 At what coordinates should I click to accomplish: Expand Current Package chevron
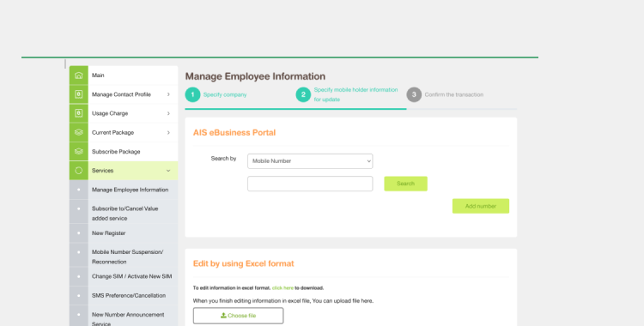(168, 133)
